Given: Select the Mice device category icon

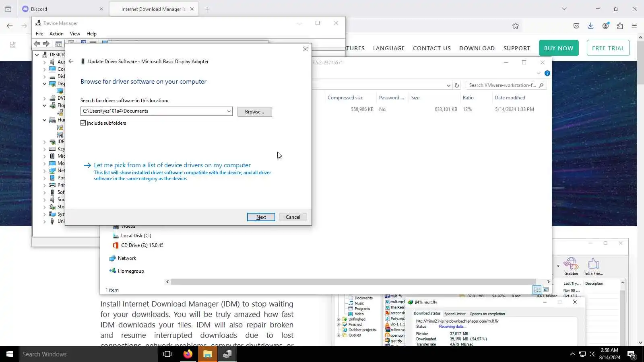Looking at the screenshot, I should (52, 156).
